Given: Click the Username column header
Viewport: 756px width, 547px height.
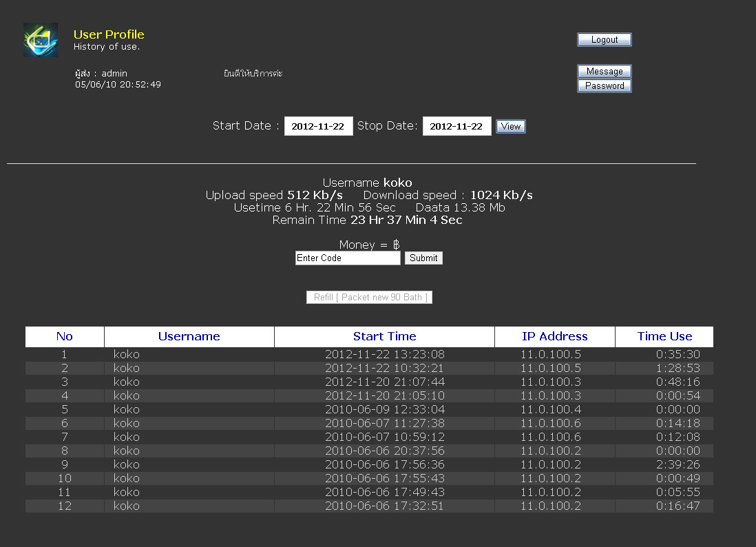Looking at the screenshot, I should [189, 337].
